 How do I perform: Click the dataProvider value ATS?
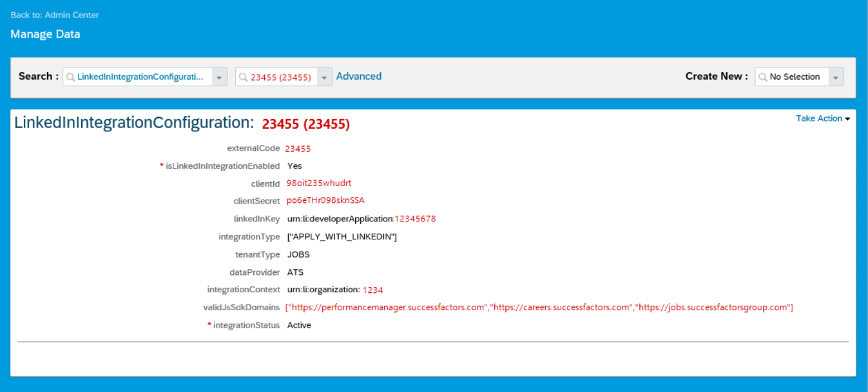coord(295,272)
